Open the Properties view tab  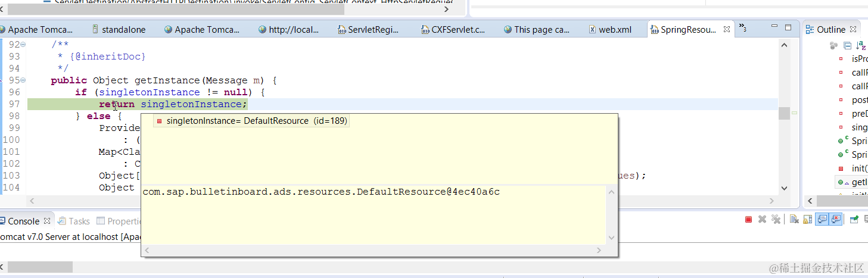coord(119,221)
